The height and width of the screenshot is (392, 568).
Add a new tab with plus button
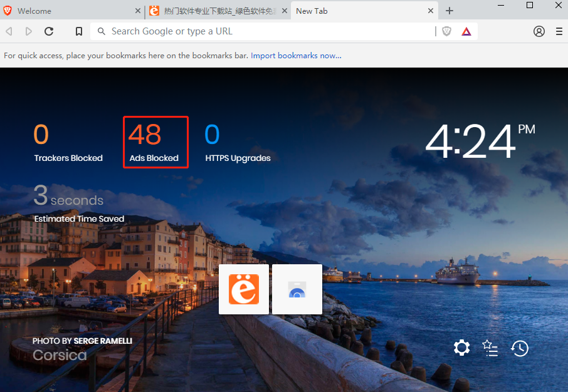449,11
